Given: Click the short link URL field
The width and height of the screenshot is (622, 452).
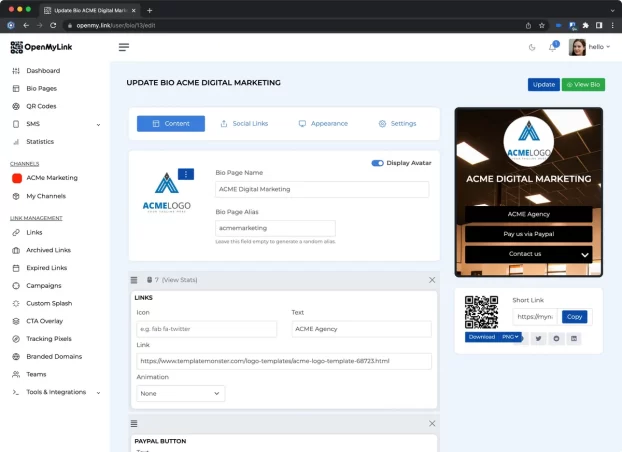Looking at the screenshot, I should 535,317.
